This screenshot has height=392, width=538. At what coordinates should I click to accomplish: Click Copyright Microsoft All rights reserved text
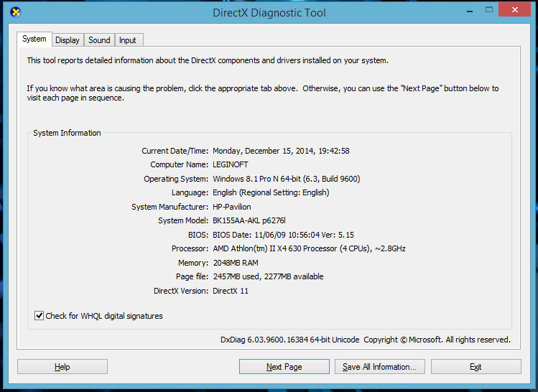point(437,340)
